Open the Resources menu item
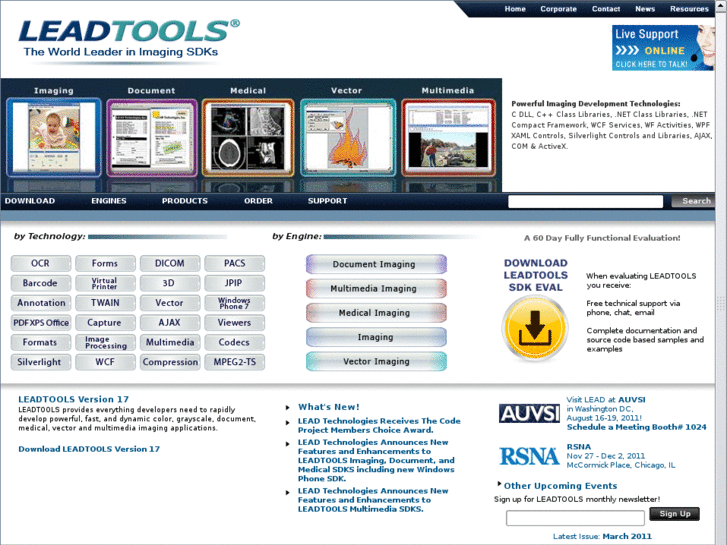The image size is (727, 545). coord(689,9)
